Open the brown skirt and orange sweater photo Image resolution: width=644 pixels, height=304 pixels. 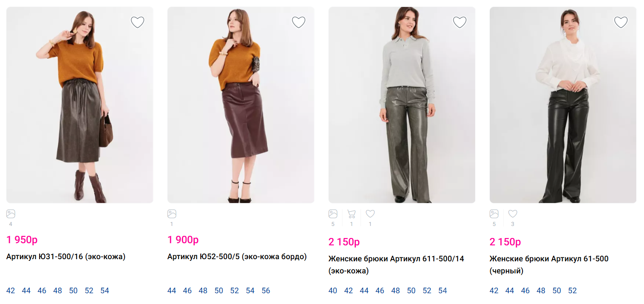(80, 105)
